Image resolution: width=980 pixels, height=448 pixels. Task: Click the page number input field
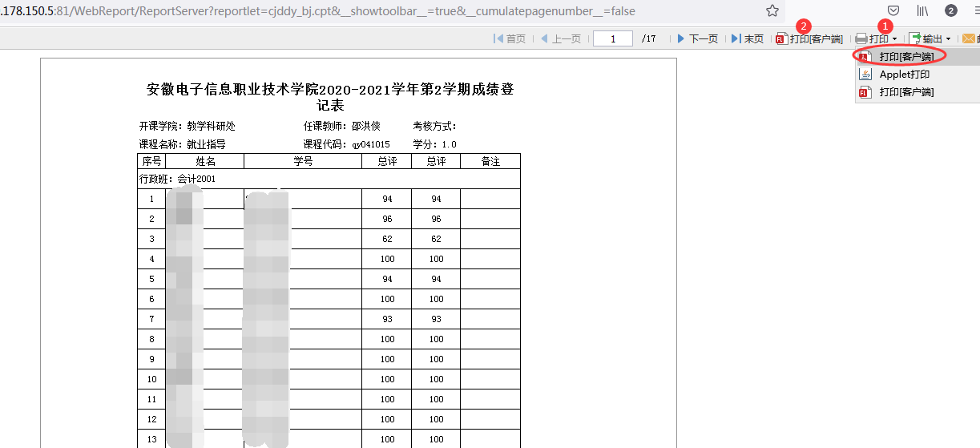pyautogui.click(x=613, y=38)
